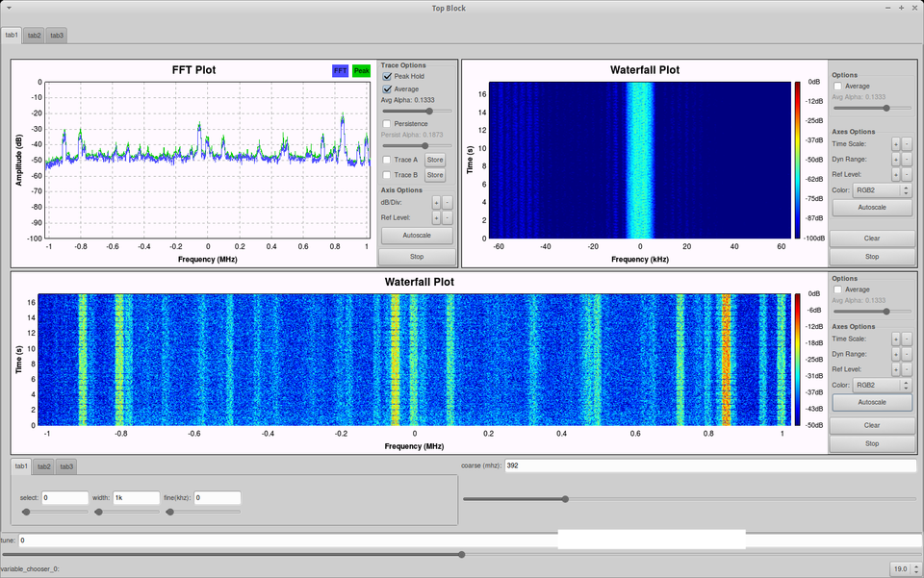Select tab3 in the lower tab panel
The height and width of the screenshot is (578, 924).
(x=66, y=466)
